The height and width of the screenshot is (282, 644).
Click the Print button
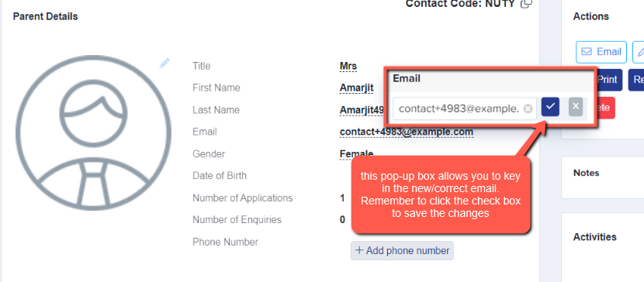tap(609, 80)
